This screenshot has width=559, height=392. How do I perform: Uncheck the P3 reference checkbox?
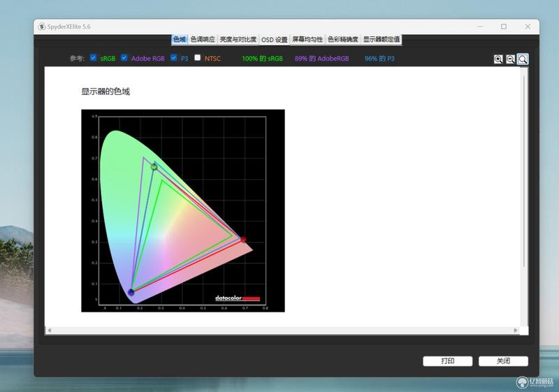click(173, 58)
